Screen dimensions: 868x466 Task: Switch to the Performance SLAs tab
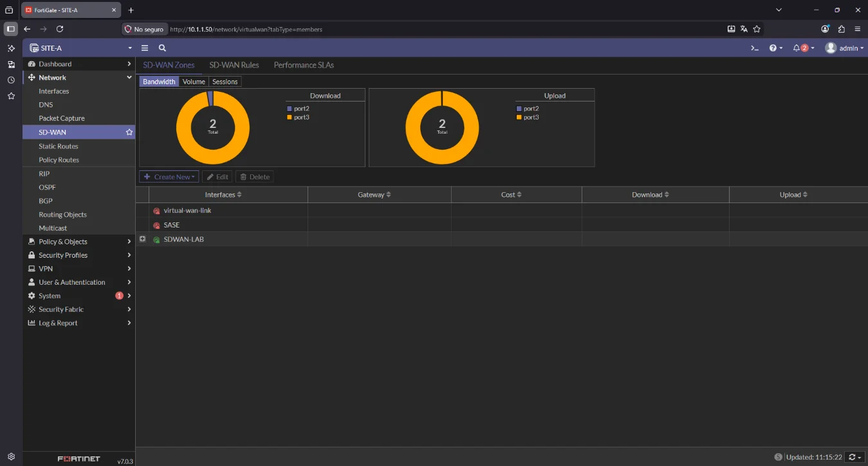304,65
